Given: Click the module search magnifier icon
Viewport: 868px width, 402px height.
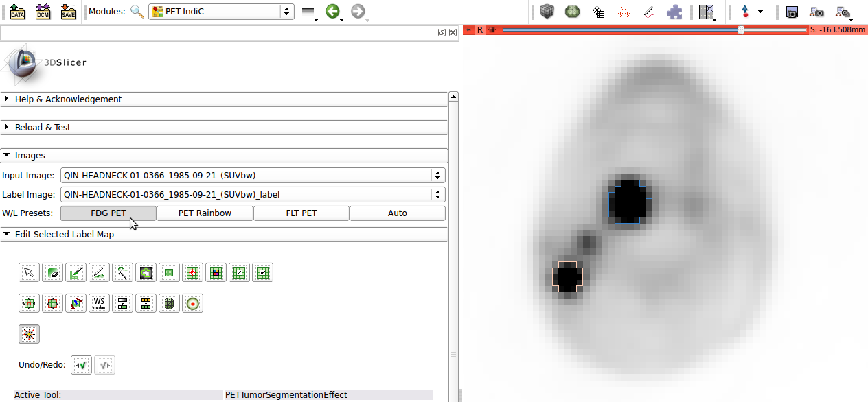Looking at the screenshot, I should (137, 12).
